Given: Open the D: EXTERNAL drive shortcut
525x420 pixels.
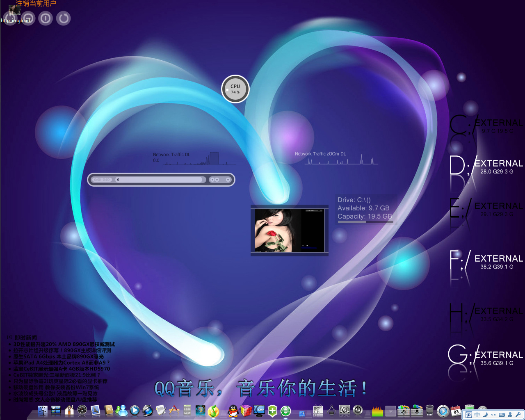Looking at the screenshot, I should (486, 166).
